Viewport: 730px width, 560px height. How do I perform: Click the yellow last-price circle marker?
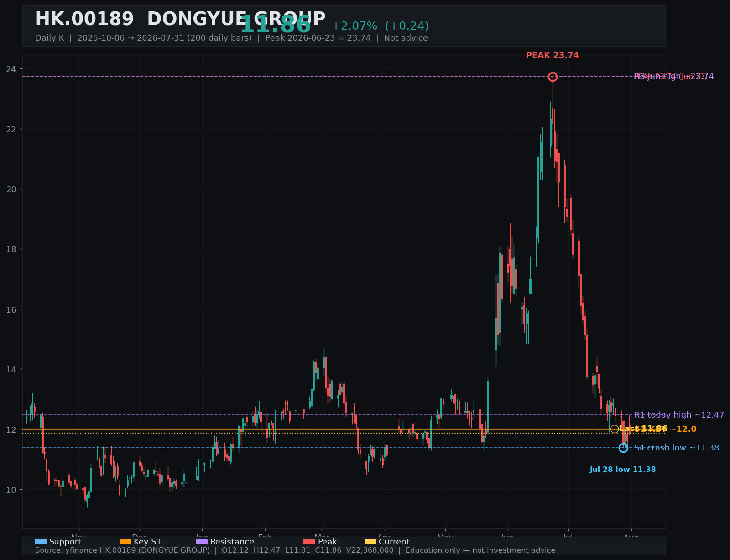click(615, 429)
